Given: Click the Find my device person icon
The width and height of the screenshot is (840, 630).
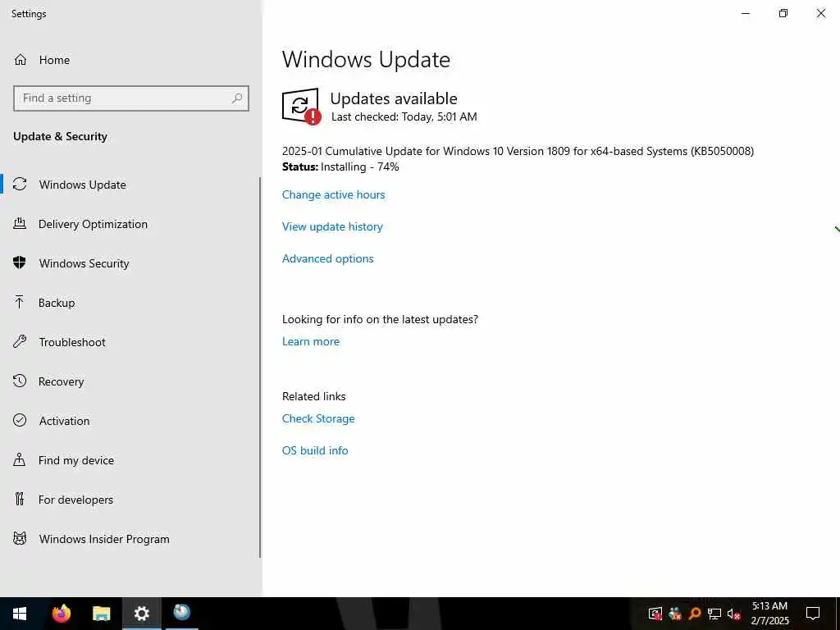Looking at the screenshot, I should click(20, 459).
